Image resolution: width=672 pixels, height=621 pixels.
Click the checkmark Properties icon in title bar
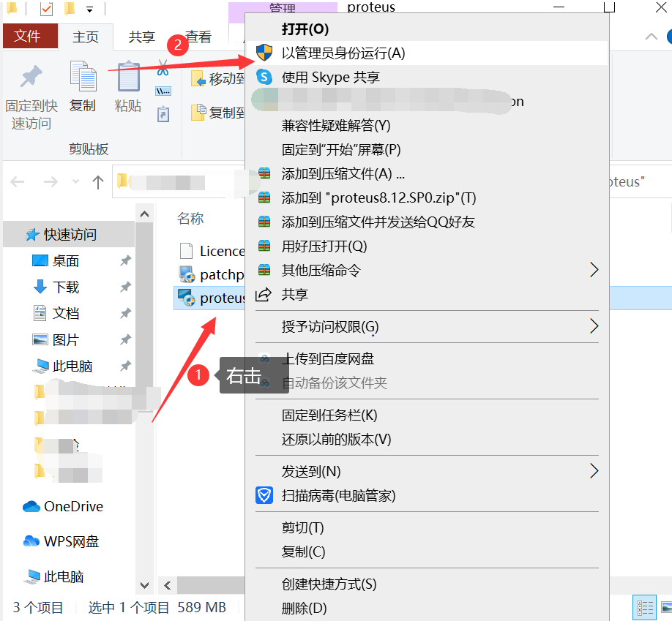(x=46, y=9)
